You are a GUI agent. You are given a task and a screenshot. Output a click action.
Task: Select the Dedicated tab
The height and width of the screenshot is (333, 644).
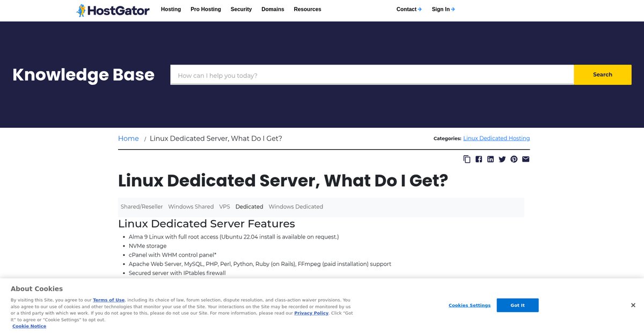pyautogui.click(x=249, y=207)
